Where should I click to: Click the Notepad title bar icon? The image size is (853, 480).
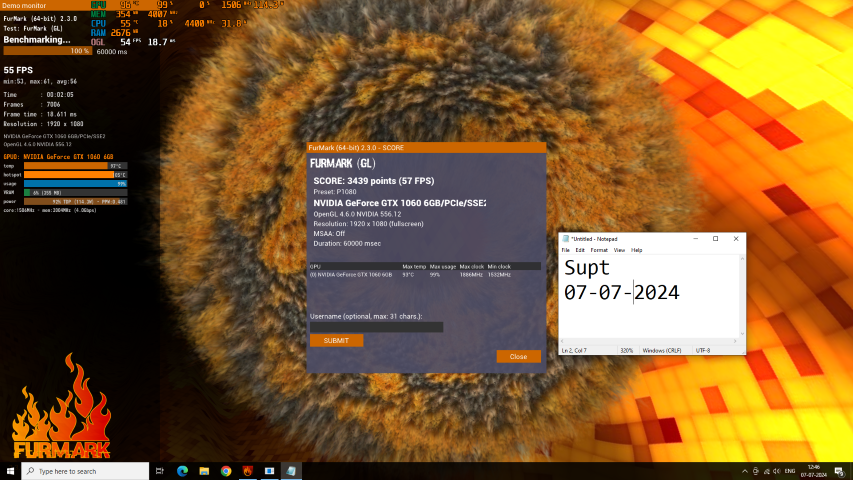(565, 239)
